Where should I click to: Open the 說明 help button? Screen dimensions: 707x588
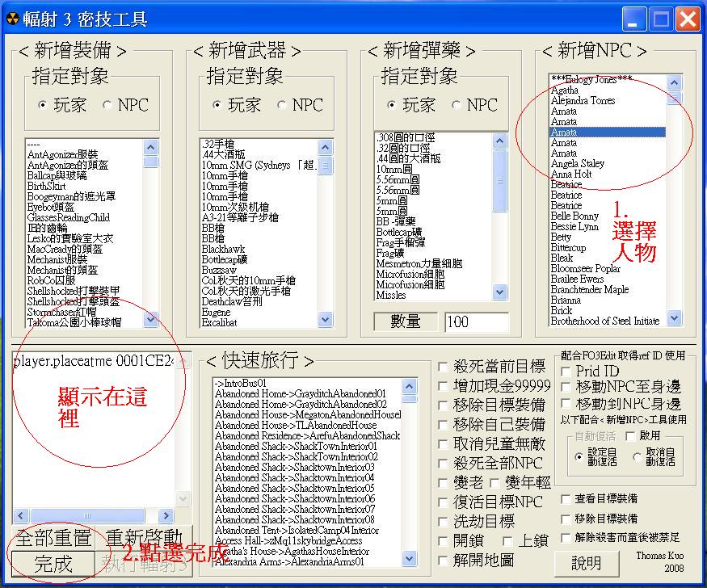click(x=587, y=562)
